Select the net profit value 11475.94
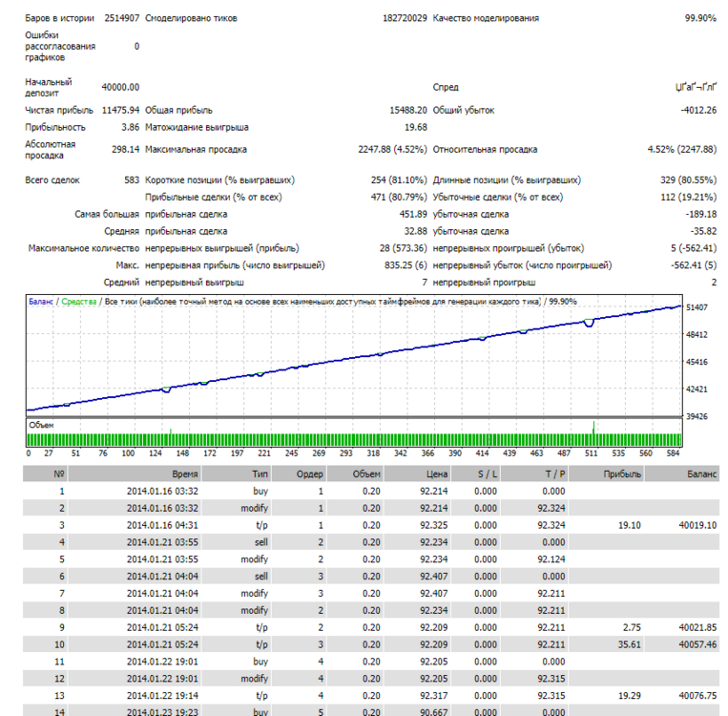 point(120,110)
